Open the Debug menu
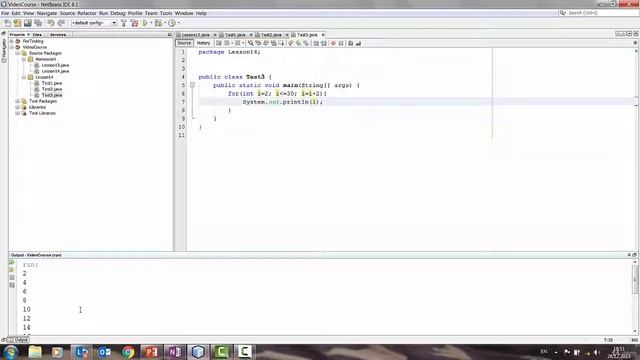This screenshot has height=360, width=640. [x=118, y=13]
